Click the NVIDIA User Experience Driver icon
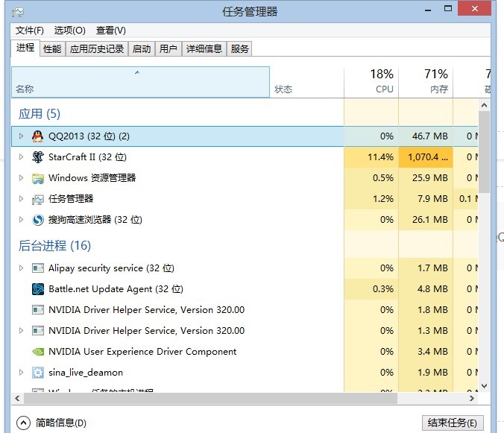Image resolution: width=504 pixels, height=433 pixels. pyautogui.click(x=38, y=352)
